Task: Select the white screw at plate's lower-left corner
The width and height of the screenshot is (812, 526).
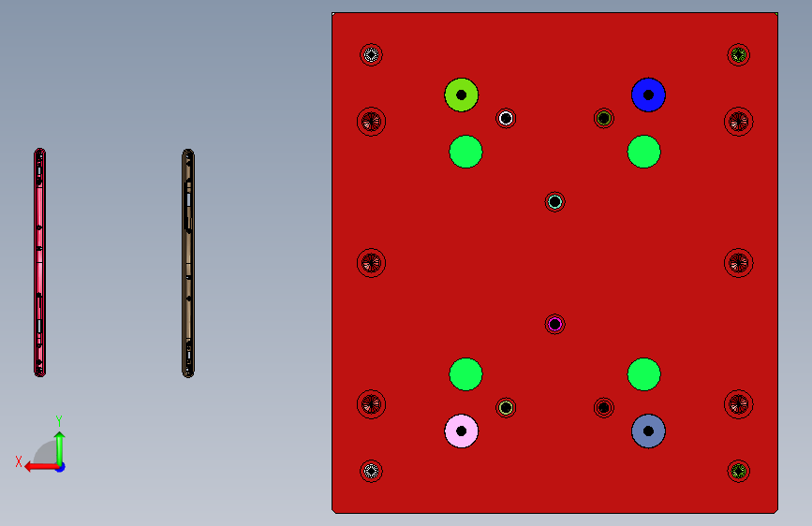Action: tap(371, 471)
